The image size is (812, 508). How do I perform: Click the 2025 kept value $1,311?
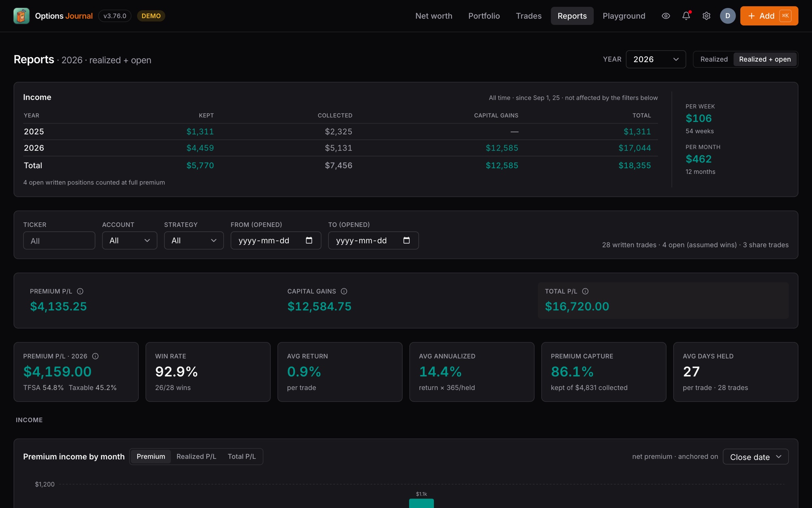coord(200,132)
